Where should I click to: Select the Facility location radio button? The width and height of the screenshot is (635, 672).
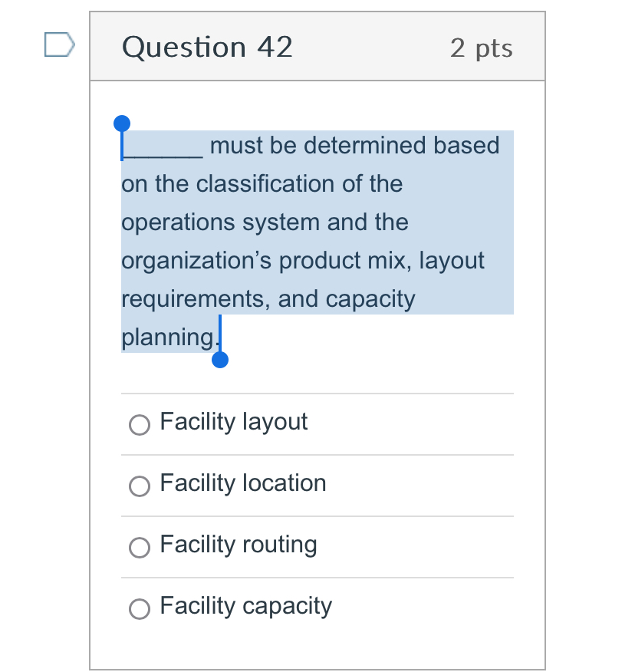(x=139, y=486)
